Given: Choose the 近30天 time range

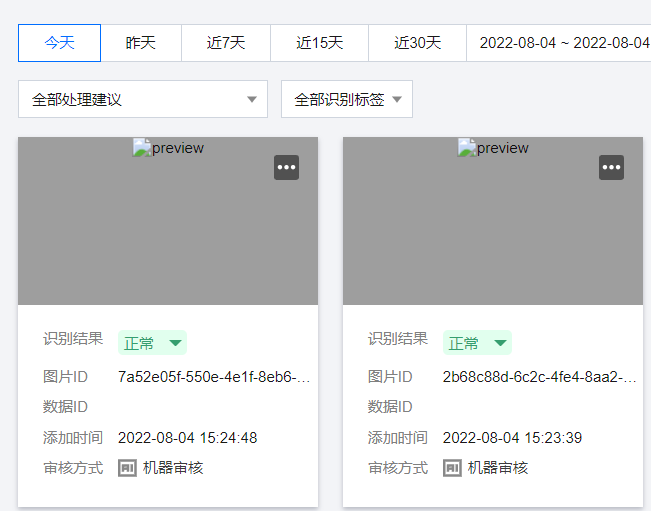Looking at the screenshot, I should click(418, 43).
